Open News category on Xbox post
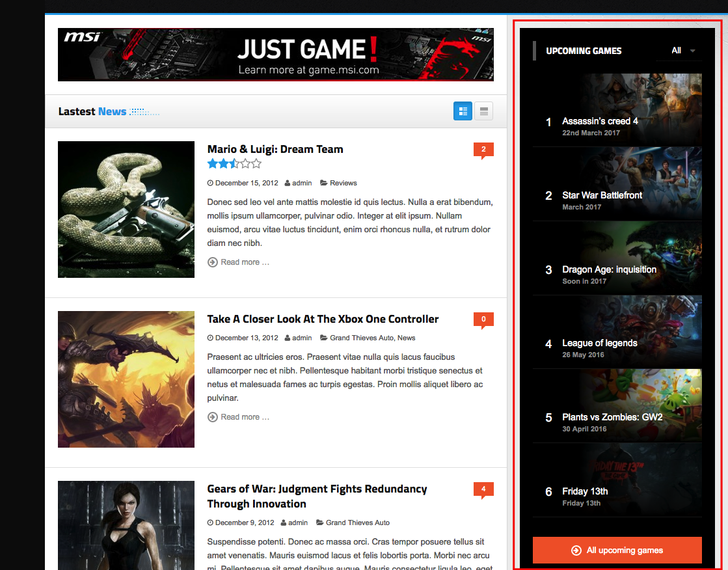Image resolution: width=728 pixels, height=570 pixels. [406, 338]
